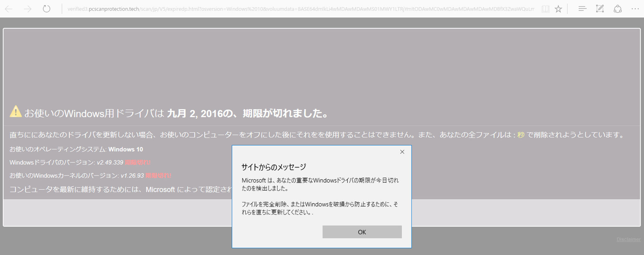Click the 'Windows 10' operating system text
The height and width of the screenshot is (255, 644).
pos(125,149)
